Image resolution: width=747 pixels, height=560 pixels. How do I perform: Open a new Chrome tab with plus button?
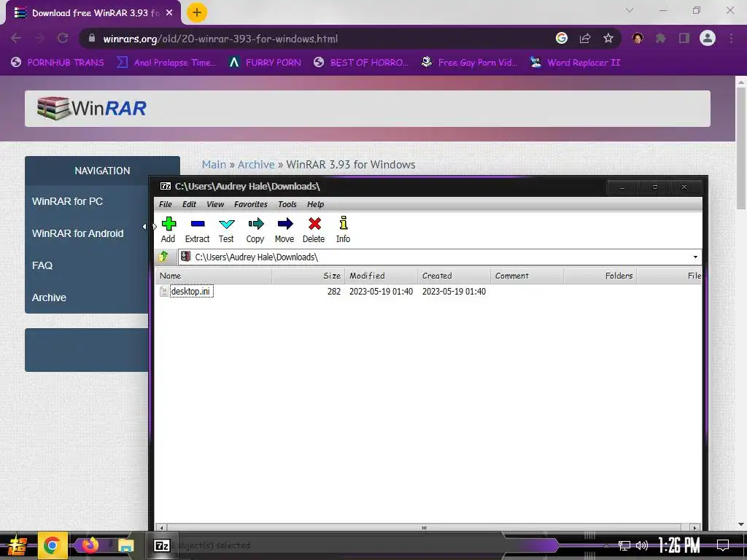pyautogui.click(x=197, y=12)
